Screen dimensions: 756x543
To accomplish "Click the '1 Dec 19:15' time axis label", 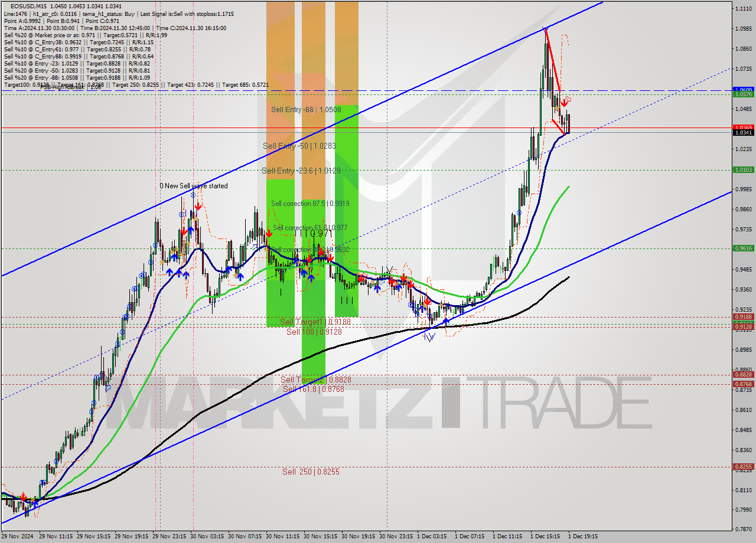I will pyautogui.click(x=584, y=537).
